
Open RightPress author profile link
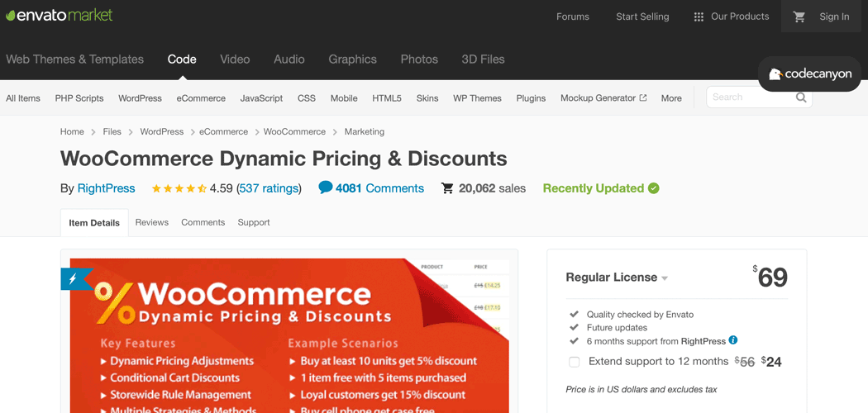pyautogui.click(x=106, y=188)
